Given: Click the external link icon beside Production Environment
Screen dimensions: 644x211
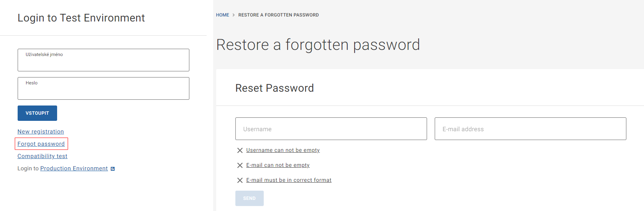Looking at the screenshot, I should 113,169.
